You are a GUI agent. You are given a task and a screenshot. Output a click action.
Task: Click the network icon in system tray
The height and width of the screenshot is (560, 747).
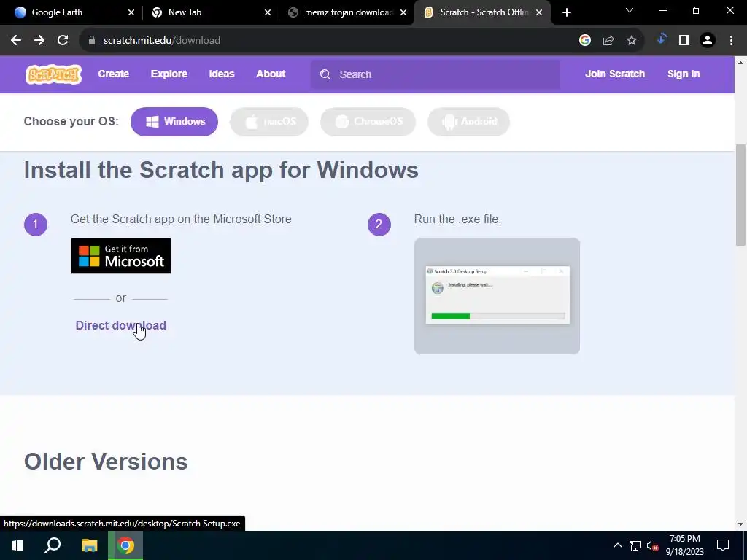click(635, 545)
